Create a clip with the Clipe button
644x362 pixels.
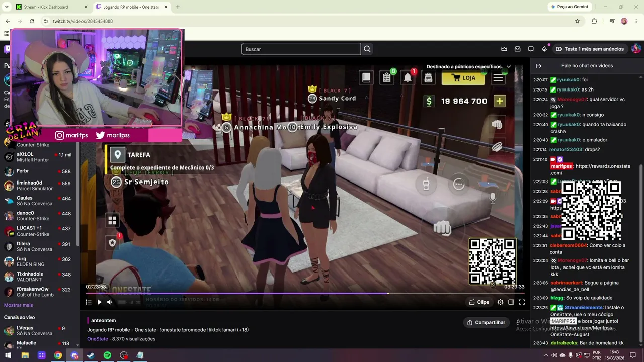[479, 302]
